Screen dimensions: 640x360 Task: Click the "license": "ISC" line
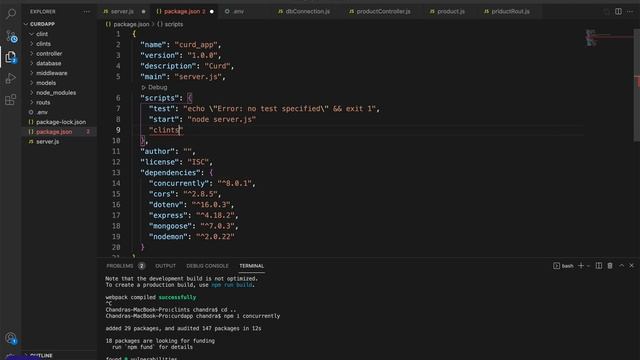[x=176, y=162]
